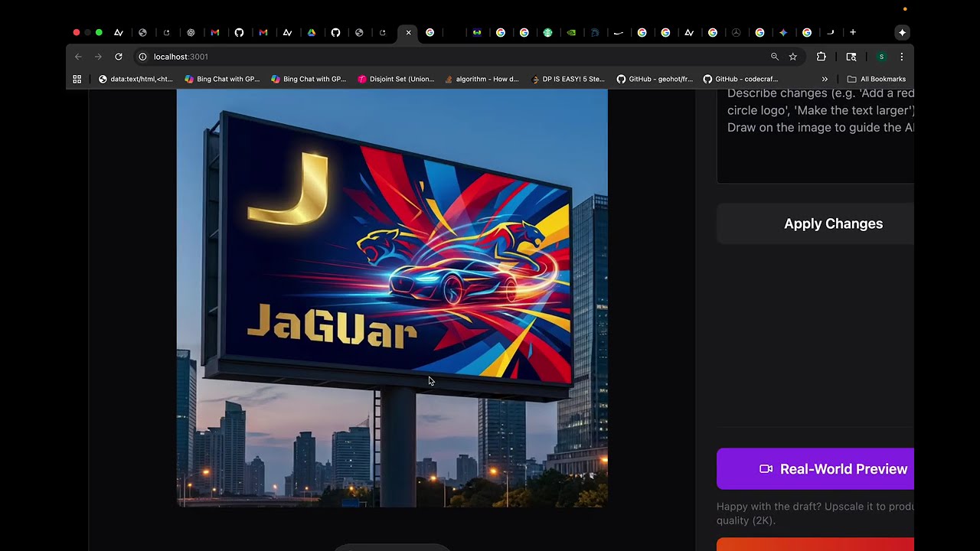Switch to the Nvidia tab
Screen dimensions: 980x551
[x=571, y=32]
